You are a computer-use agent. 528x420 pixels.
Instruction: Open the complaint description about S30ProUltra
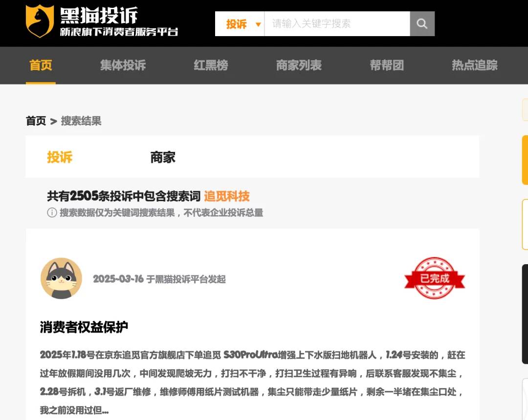coord(253,382)
